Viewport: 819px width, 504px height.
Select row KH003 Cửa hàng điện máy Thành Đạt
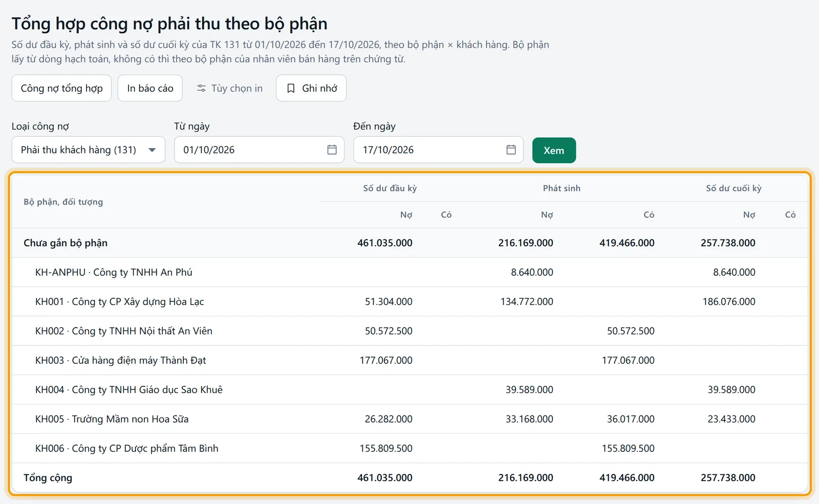pyautogui.click(x=409, y=360)
